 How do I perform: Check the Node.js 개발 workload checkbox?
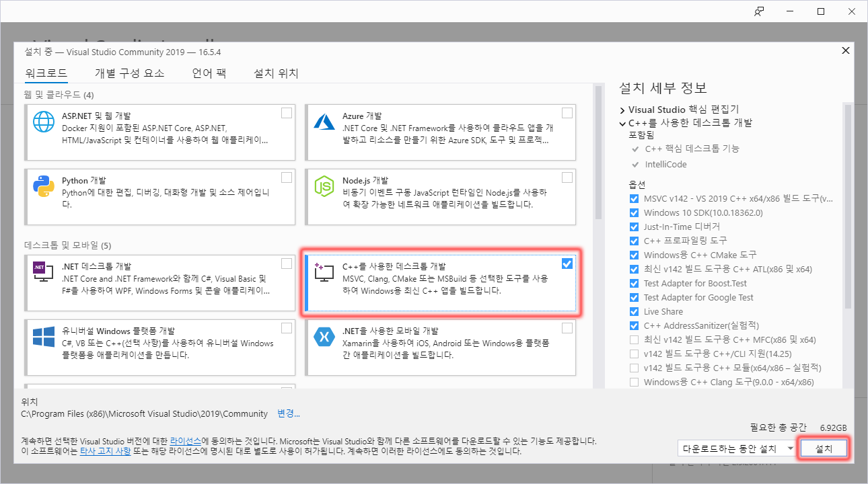pyautogui.click(x=567, y=177)
